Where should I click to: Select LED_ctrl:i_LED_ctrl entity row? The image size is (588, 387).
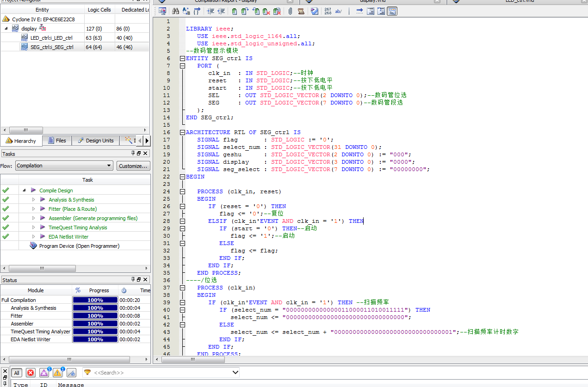pos(75,37)
